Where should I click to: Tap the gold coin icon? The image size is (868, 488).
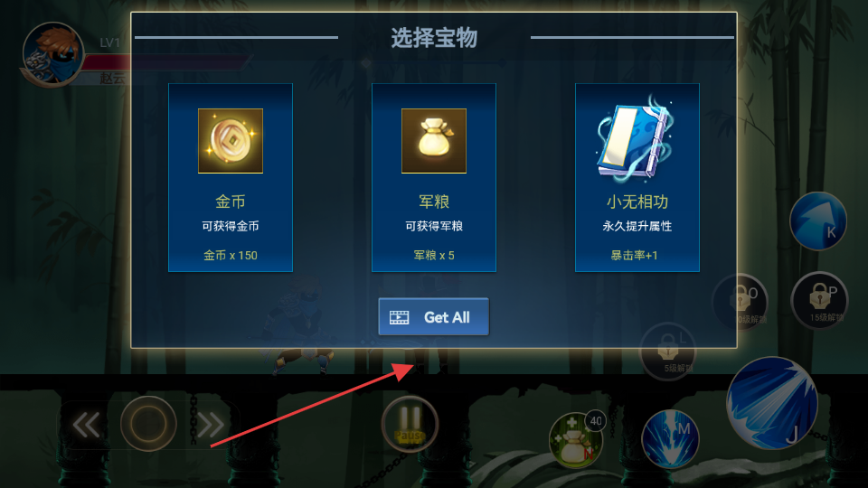[231, 141]
